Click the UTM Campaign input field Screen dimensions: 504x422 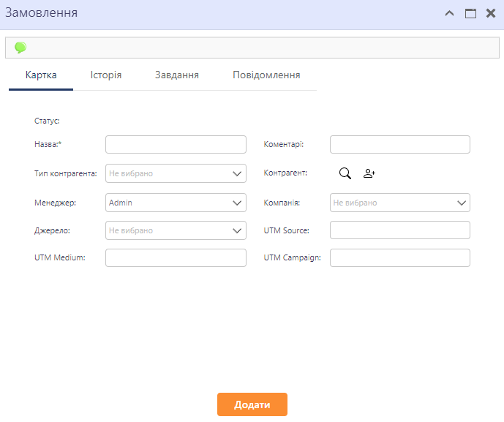(399, 258)
